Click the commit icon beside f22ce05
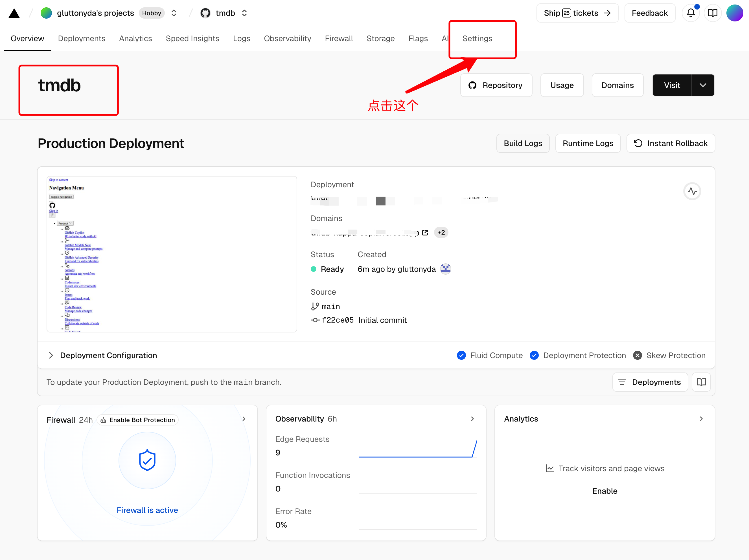This screenshot has height=560, width=749. click(x=315, y=320)
